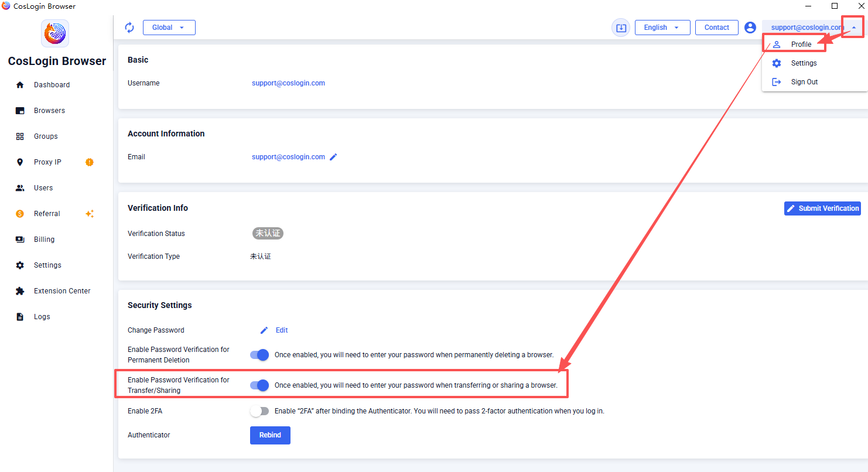Click the Verification Type label
Image resolution: width=868 pixels, height=472 pixels.
[x=153, y=256]
